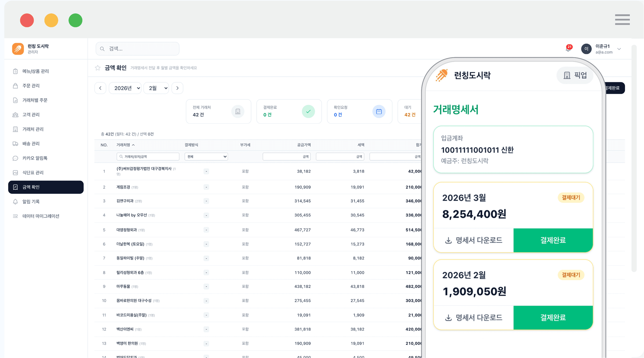Screen dimensions: 644x358
Task: Click the green window maximize button
Action: click(x=76, y=20)
